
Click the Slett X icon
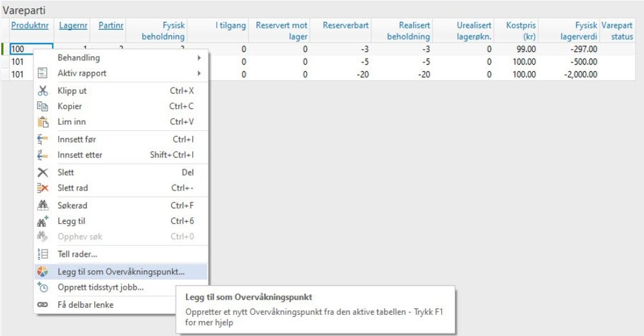pyautogui.click(x=43, y=173)
